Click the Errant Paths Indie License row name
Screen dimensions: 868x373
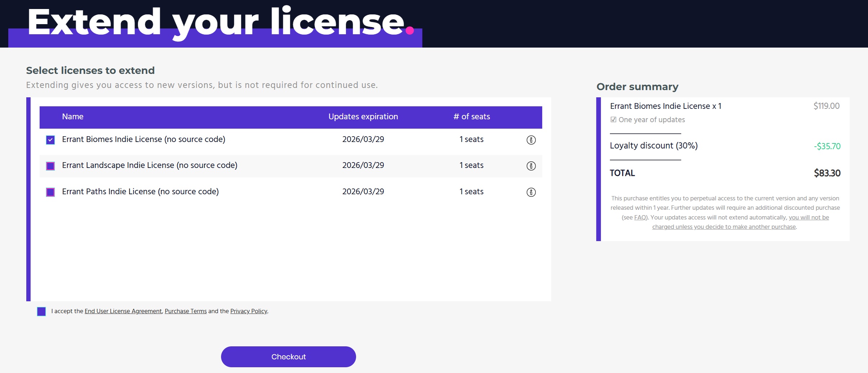(x=140, y=192)
